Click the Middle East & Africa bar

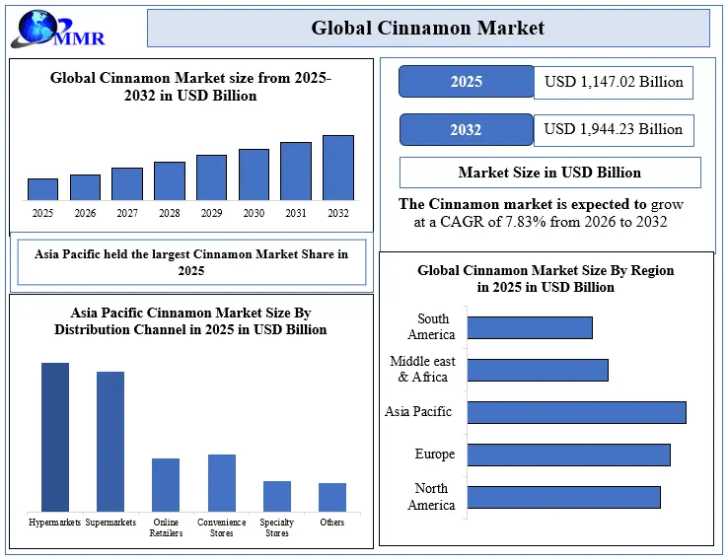tap(538, 370)
